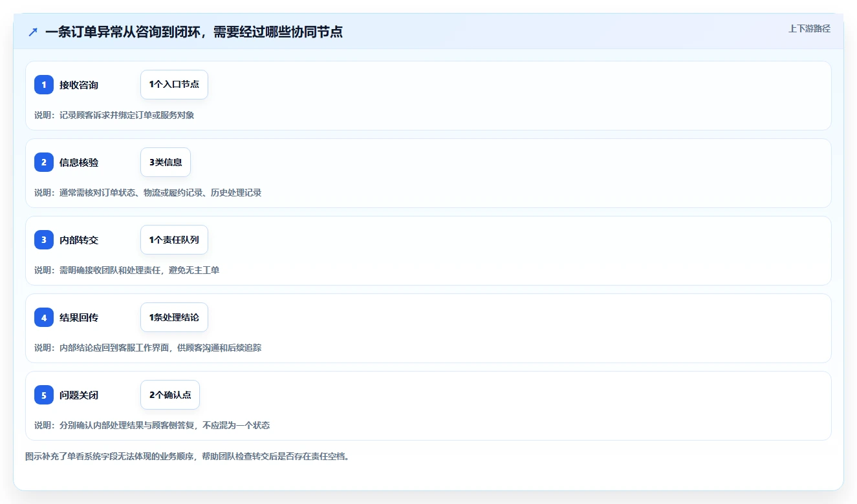
Task: Click description 内部结论应回到客服工作界面
Action: (x=148, y=348)
